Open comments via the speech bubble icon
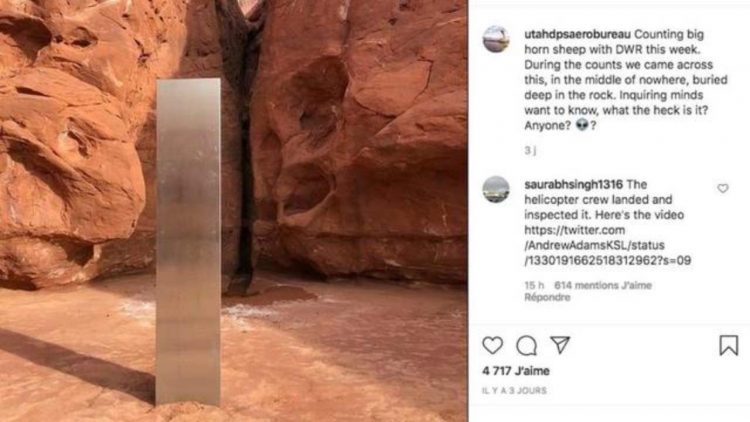Viewport: 750px width, 422px height. pos(526,345)
